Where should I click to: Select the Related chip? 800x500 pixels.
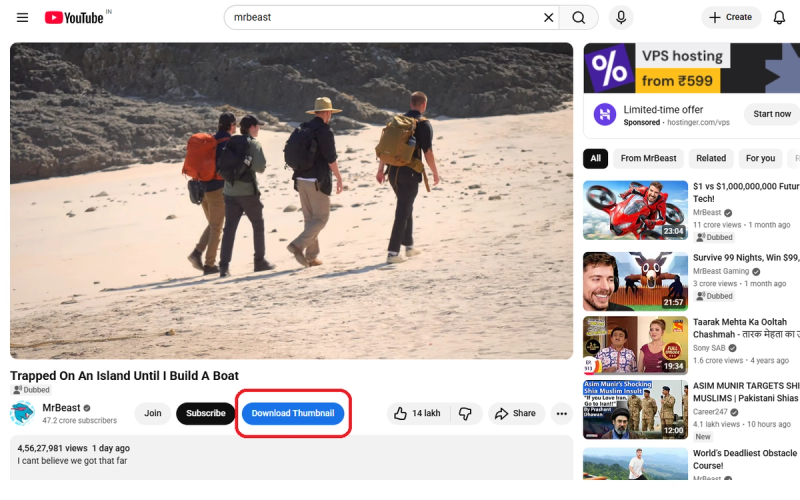(711, 158)
